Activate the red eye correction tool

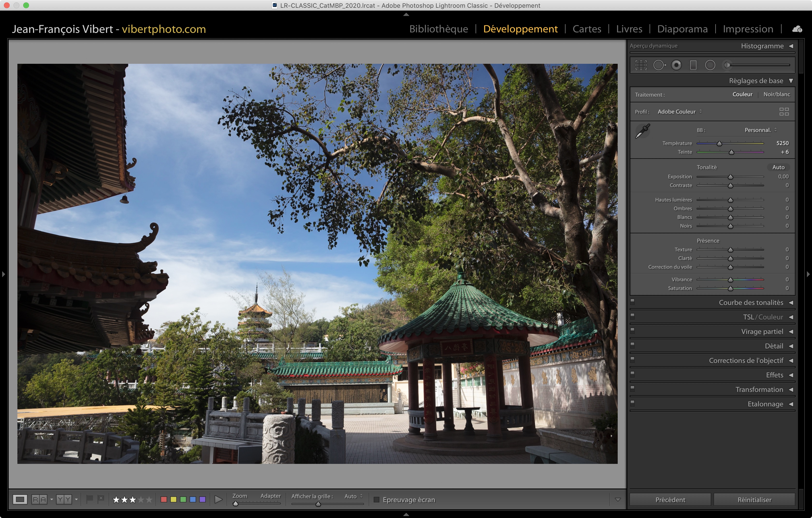676,65
